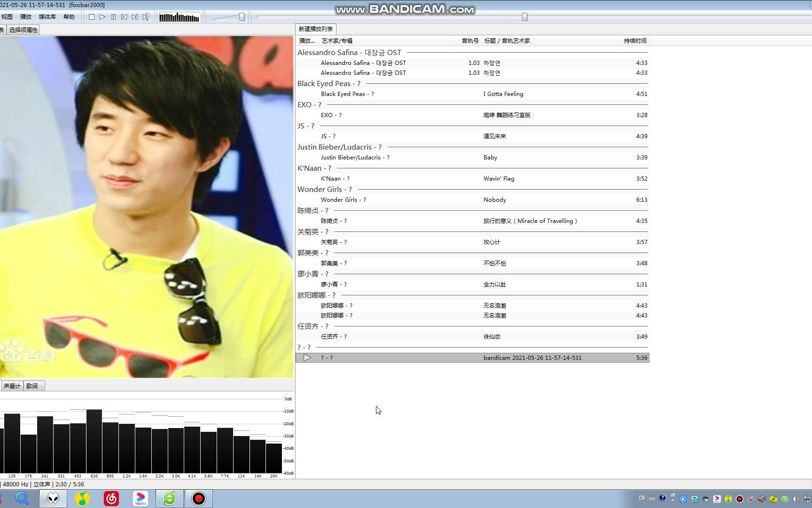Image resolution: width=812 pixels, height=508 pixels.
Task: Switch to the 选择项属性 tab
Action: pos(23,30)
